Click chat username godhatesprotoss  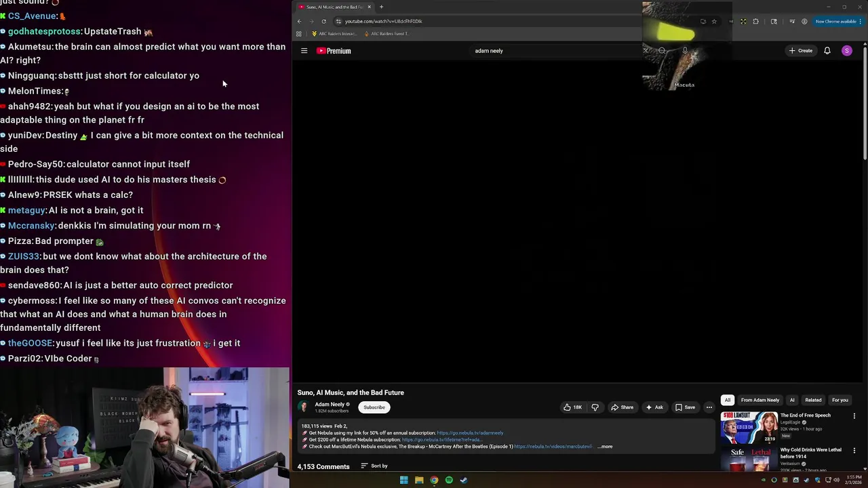point(45,31)
